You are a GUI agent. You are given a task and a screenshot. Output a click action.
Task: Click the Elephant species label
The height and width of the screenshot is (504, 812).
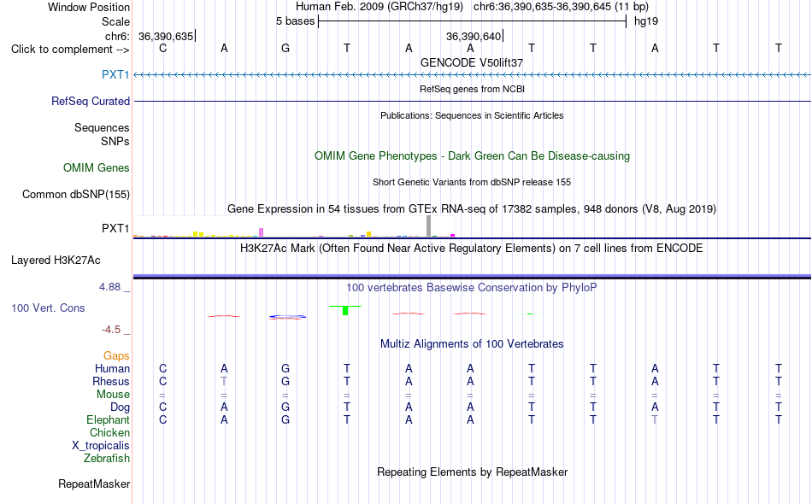(108, 420)
